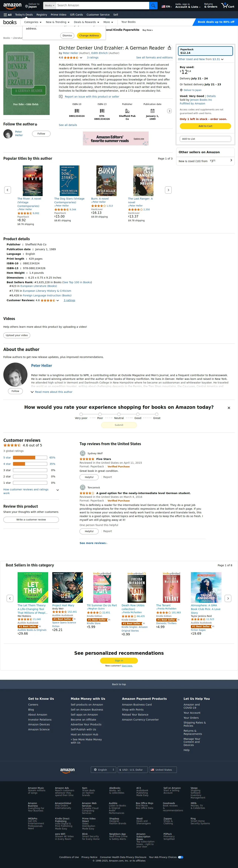
Task: Expand the Categories dropdown menu
Action: pyautogui.click(x=33, y=22)
